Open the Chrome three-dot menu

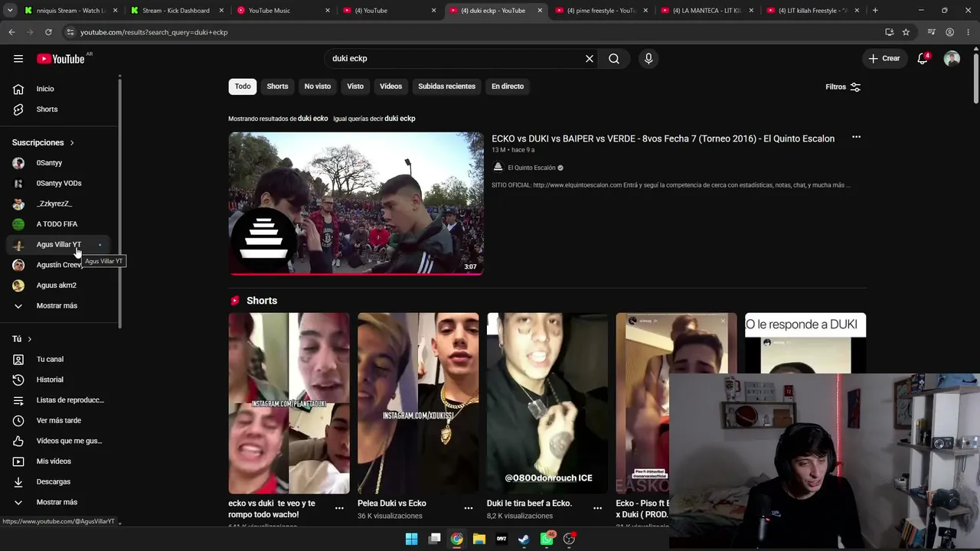coord(968,32)
